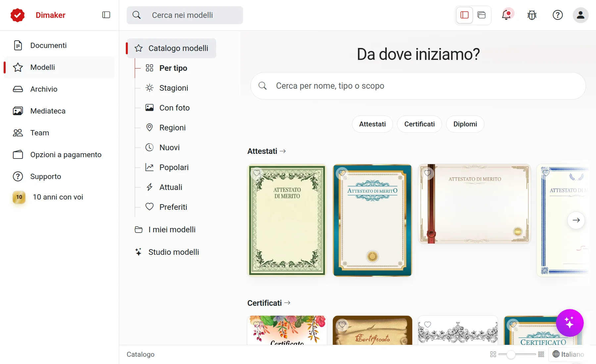This screenshot has width=596, height=364.
Task: Switch to side panel layout view
Action: coord(465,15)
